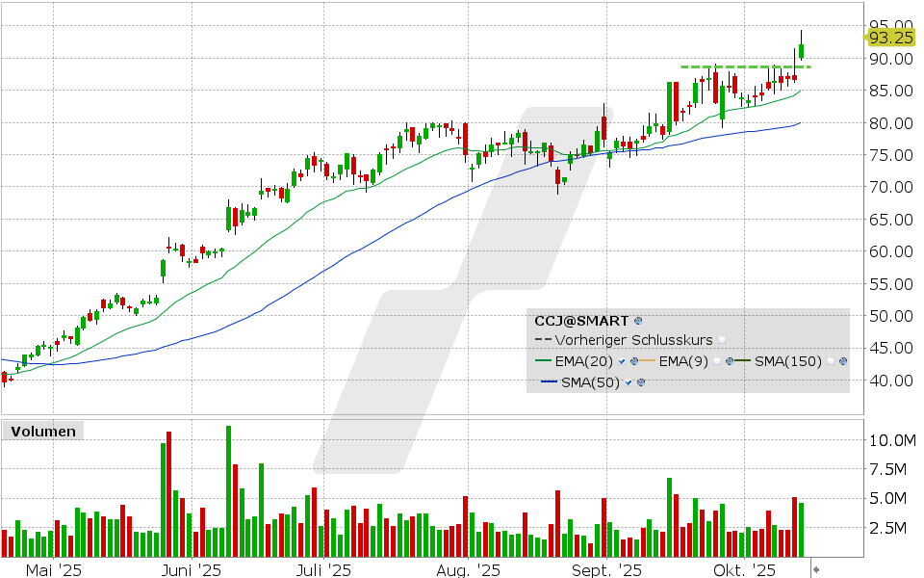The height and width of the screenshot is (578, 924).
Task: Open the SMA(150) indicator settings icon
Action: point(843,361)
